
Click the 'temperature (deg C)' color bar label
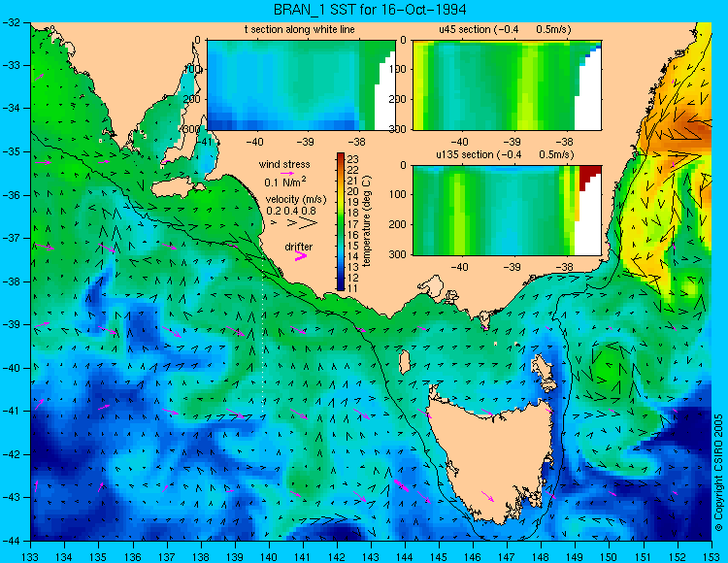(366, 221)
